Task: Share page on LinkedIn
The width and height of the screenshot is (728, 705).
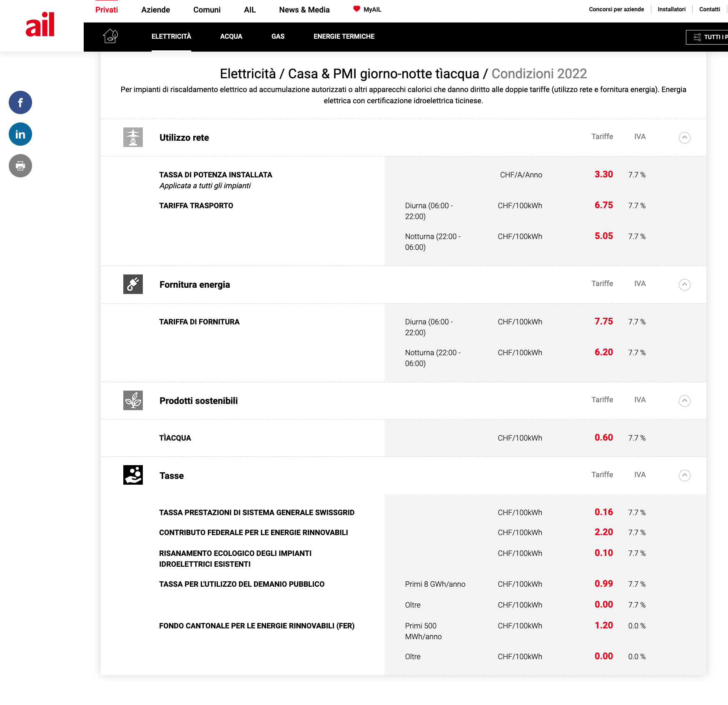Action: [x=20, y=134]
